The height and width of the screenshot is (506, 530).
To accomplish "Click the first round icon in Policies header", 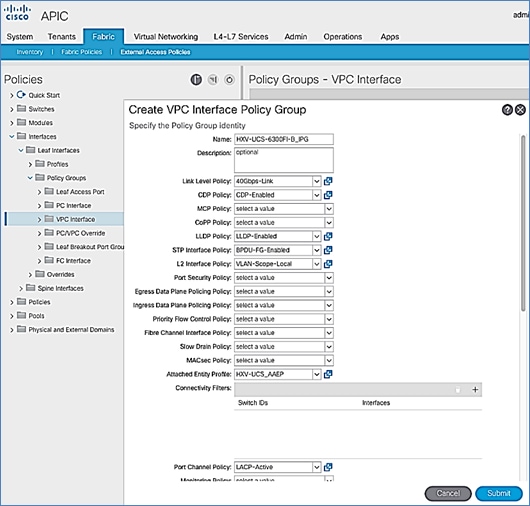I will tap(196, 80).
